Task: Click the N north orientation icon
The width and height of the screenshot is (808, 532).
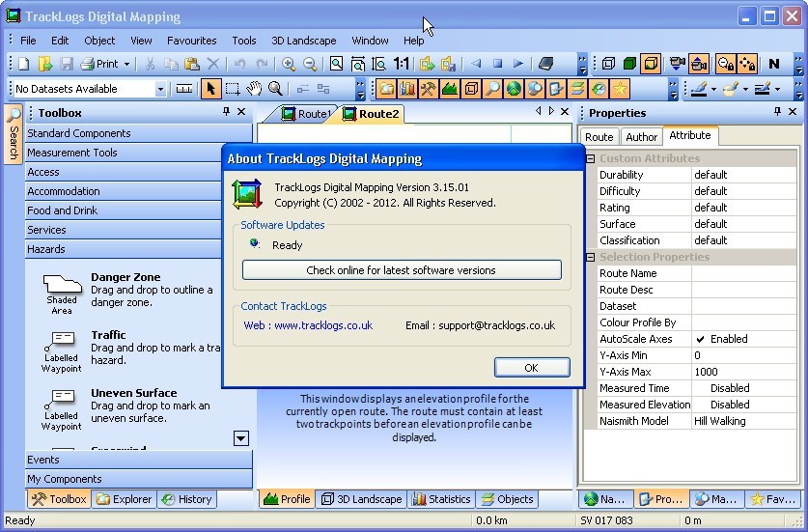Action: [773, 64]
